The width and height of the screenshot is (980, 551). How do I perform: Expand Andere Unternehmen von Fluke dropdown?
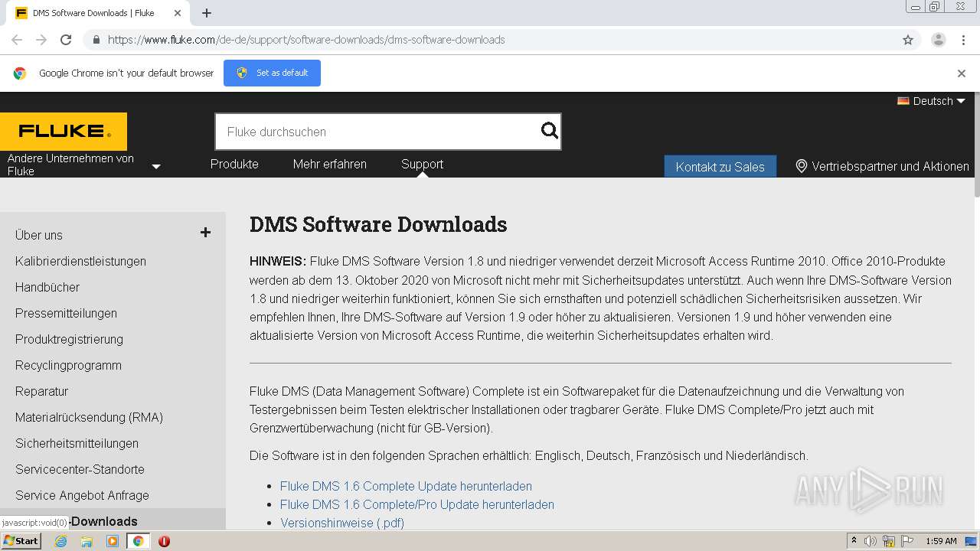point(156,166)
